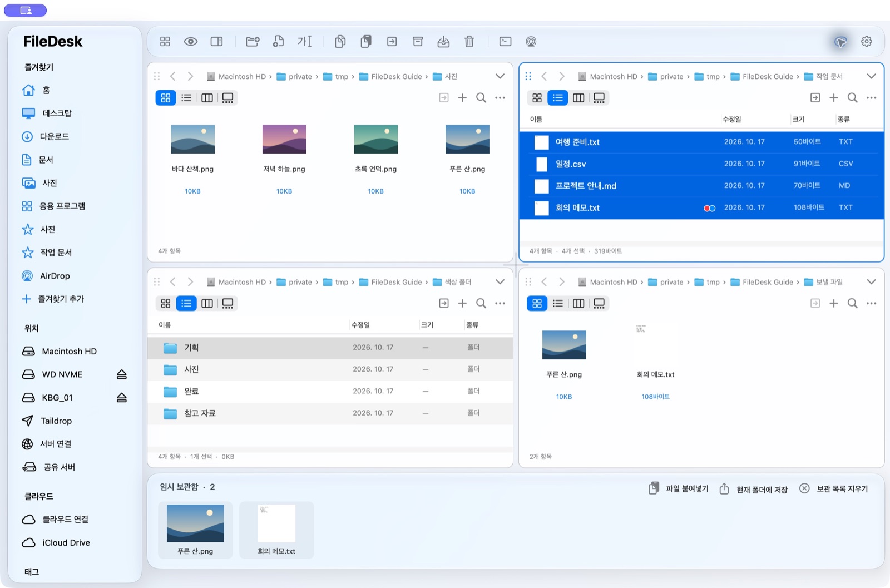Select the 참고 자료 folder row
This screenshot has width=890, height=588.
click(330, 413)
